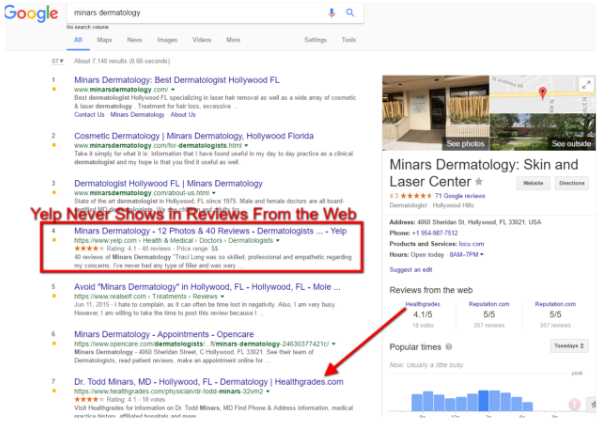This screenshot has width=613, height=423.
Task: Open Cosmetic Dermatology Minars result
Action: coord(194,136)
